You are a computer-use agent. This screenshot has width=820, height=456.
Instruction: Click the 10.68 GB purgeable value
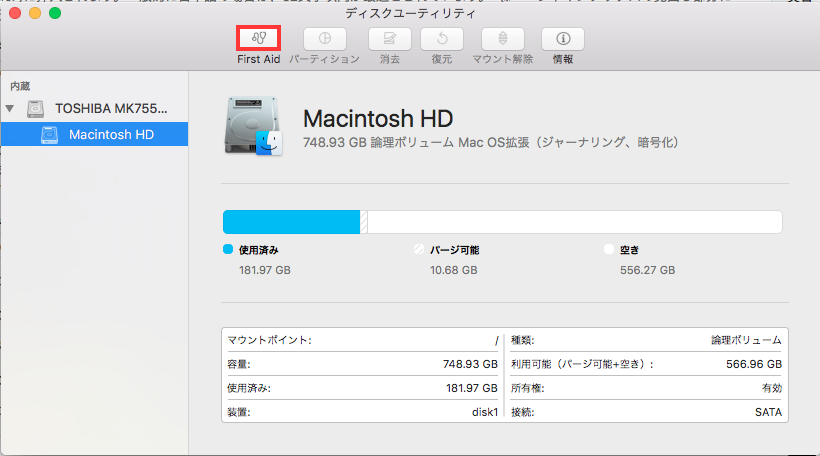tap(453, 270)
